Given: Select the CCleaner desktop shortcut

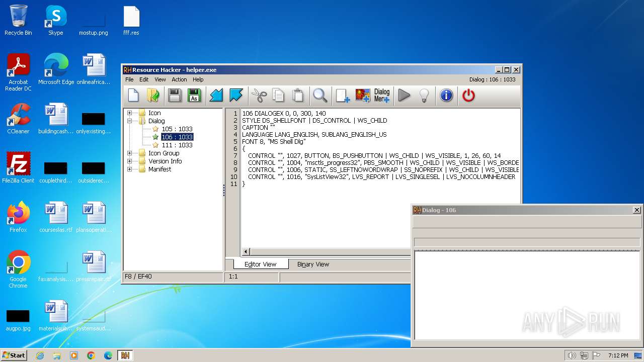Looking at the screenshot, I should 18,119.
